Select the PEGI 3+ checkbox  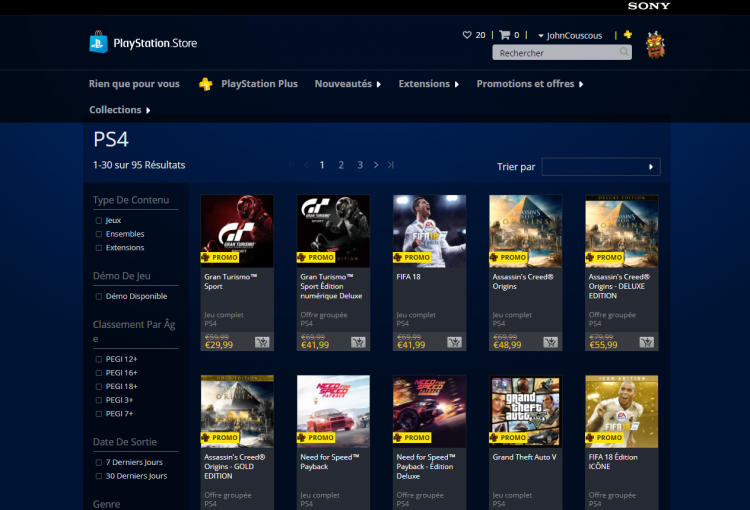pos(99,400)
